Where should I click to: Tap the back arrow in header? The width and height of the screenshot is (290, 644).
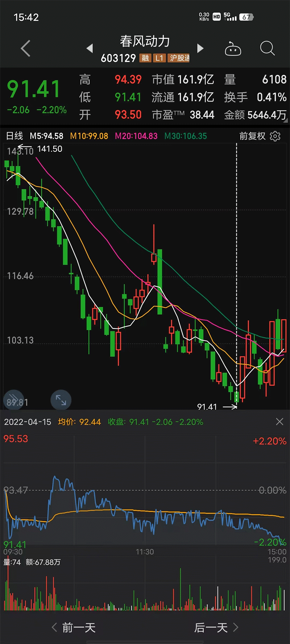25,49
